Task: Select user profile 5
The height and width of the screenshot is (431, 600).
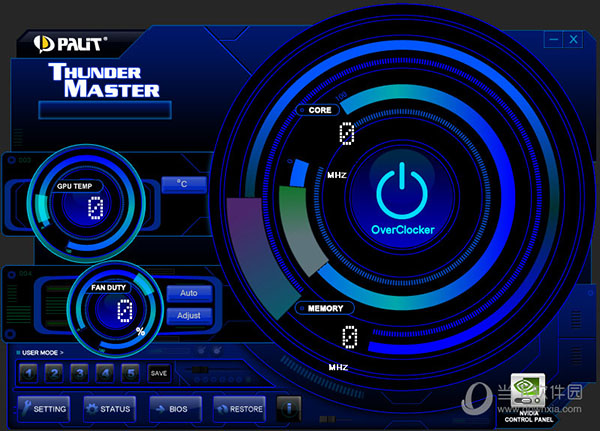Action: pyautogui.click(x=130, y=373)
